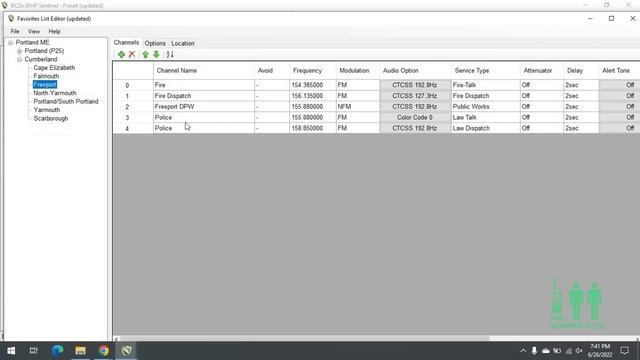The image size is (640, 360).
Task: Click CTCSS 192.8Hz for Freeport DPW
Action: tap(415, 107)
